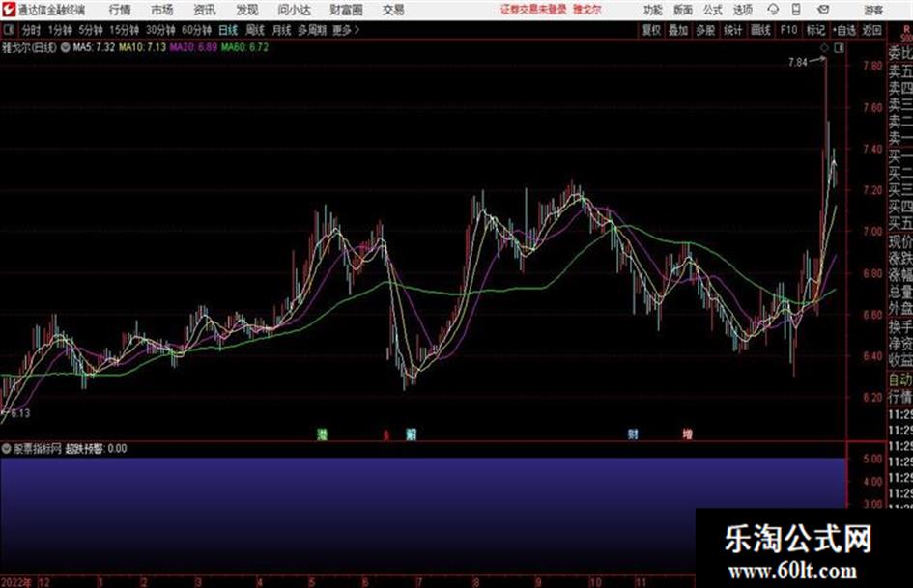Select the 日线 daily period tab
The width and height of the screenshot is (913, 588).
[x=228, y=30]
